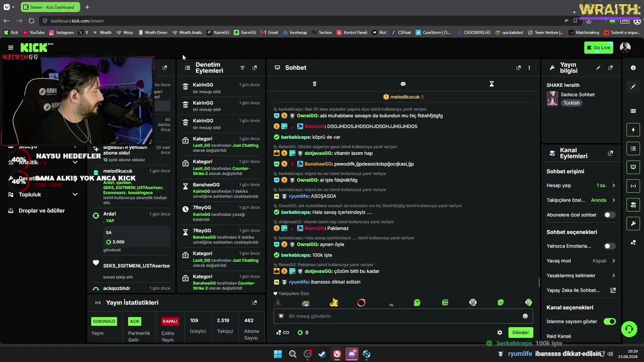Disable İzlenme sayısını göster switch
This screenshot has height=362, width=644.
(609, 321)
